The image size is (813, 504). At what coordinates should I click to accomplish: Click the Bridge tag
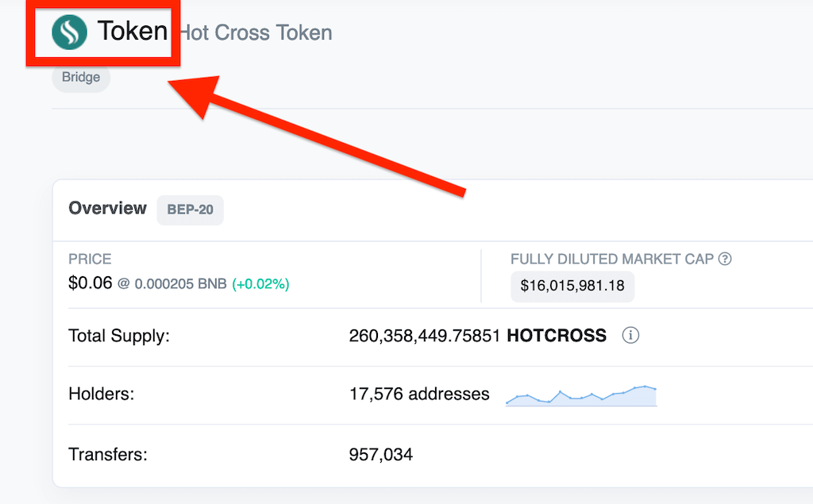tap(81, 77)
